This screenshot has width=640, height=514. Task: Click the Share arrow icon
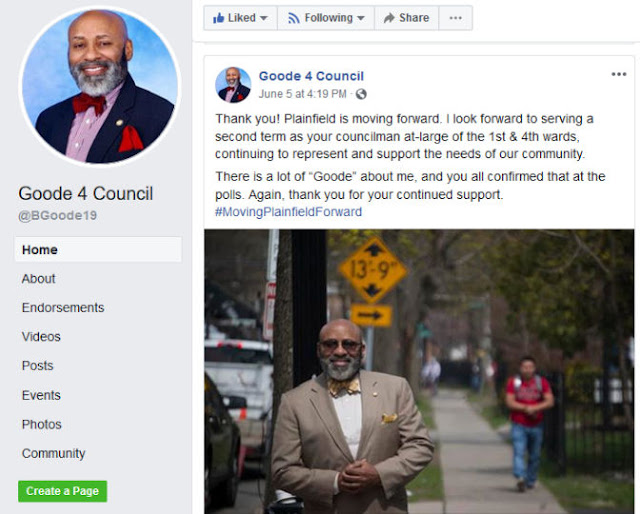click(389, 18)
